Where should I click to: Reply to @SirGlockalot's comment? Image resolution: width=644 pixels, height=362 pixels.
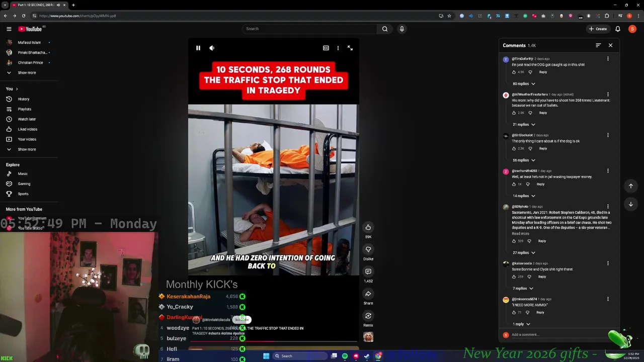tap(543, 148)
